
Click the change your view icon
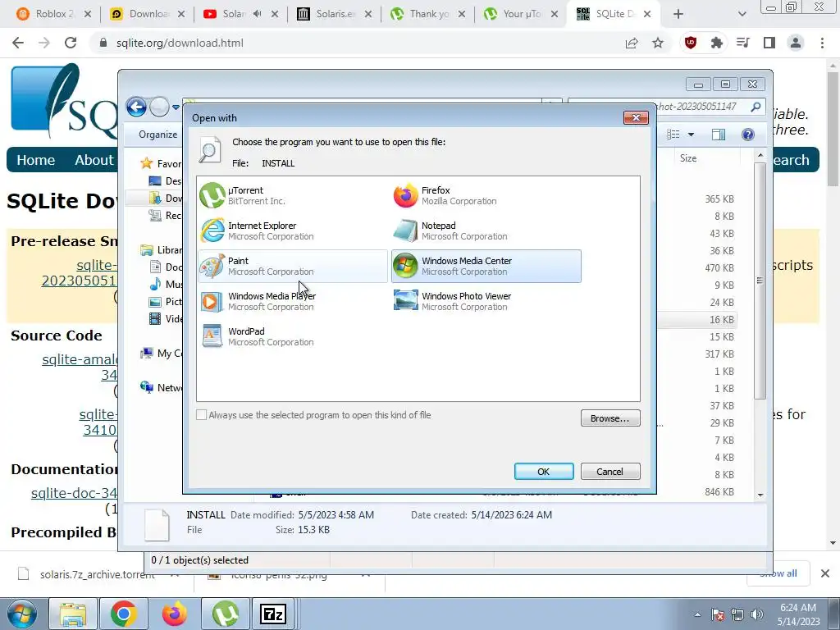pos(673,135)
